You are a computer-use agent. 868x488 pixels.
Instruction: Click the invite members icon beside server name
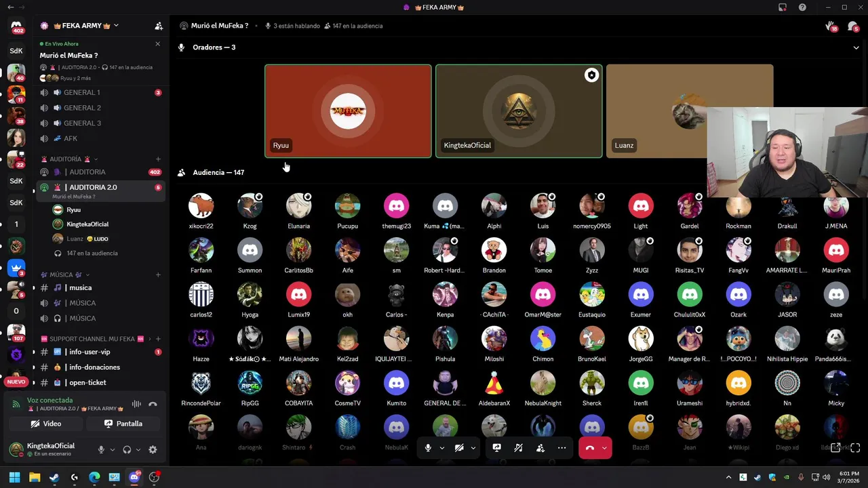tap(158, 26)
